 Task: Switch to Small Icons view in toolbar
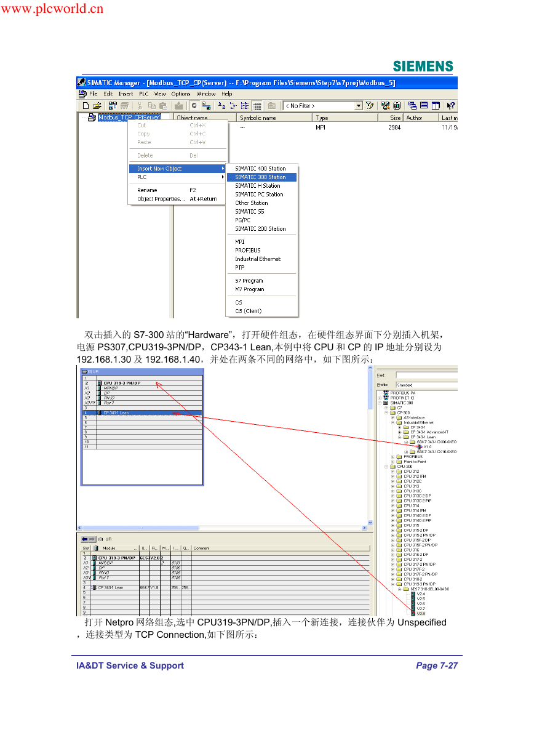(x=234, y=106)
